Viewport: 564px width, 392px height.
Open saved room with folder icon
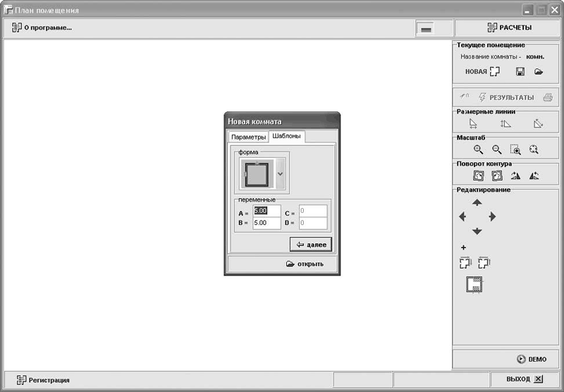pos(538,72)
